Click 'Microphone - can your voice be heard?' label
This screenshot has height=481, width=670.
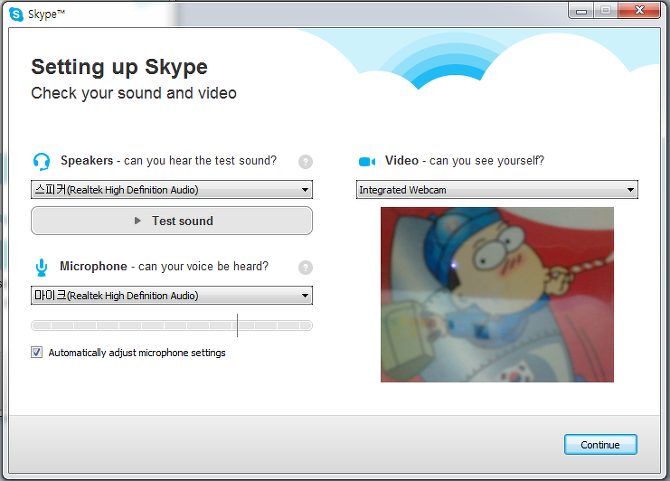[x=164, y=266]
